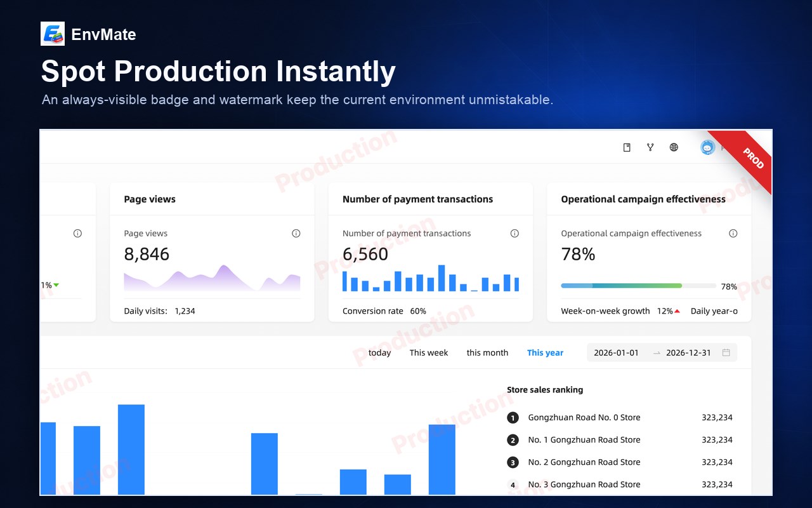Select the This week filter
This screenshot has height=508, width=812.
pos(429,352)
